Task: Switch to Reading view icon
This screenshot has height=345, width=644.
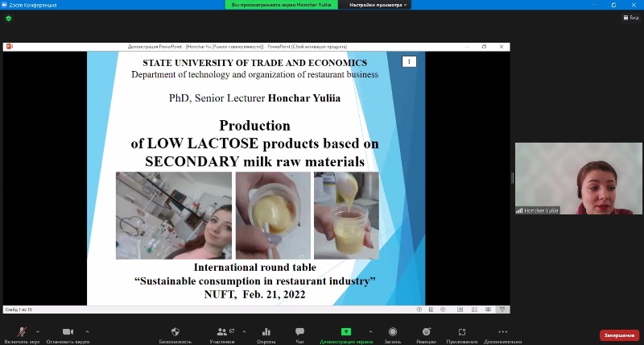Action: click(x=489, y=310)
